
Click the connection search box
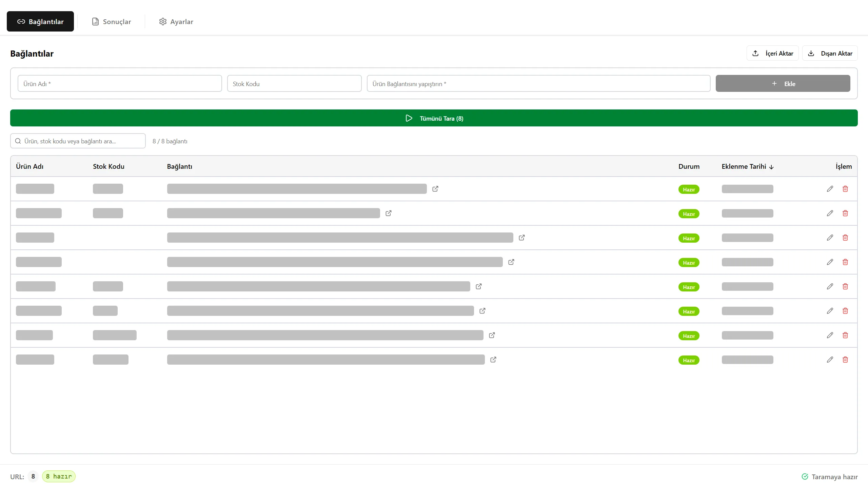click(x=78, y=141)
